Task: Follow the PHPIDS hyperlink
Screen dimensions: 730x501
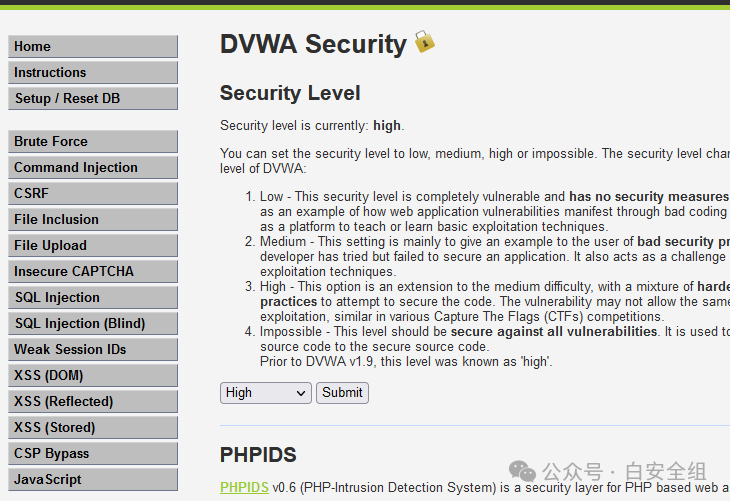Action: coord(244,487)
